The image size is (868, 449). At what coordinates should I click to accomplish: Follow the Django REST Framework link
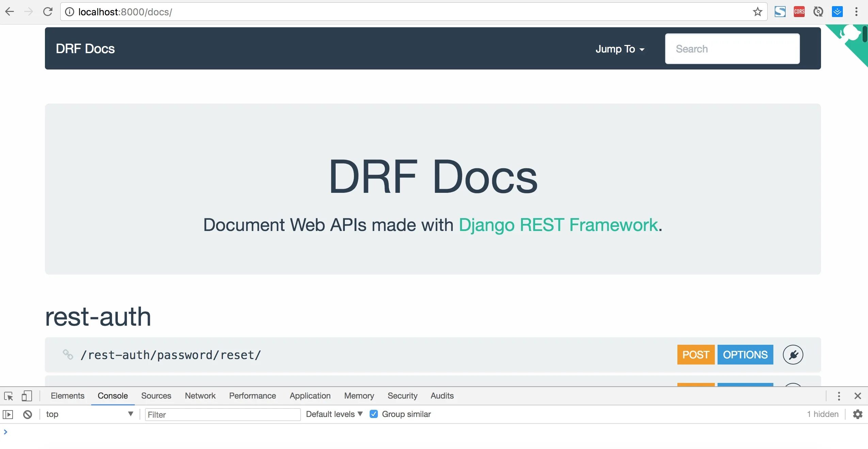(558, 225)
